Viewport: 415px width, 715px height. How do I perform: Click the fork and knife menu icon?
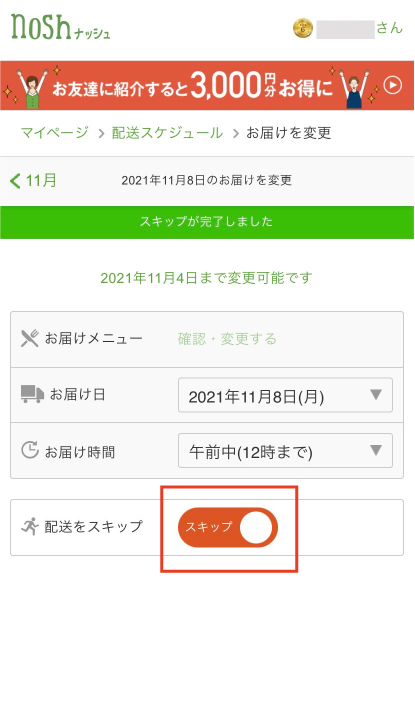[x=30, y=338]
